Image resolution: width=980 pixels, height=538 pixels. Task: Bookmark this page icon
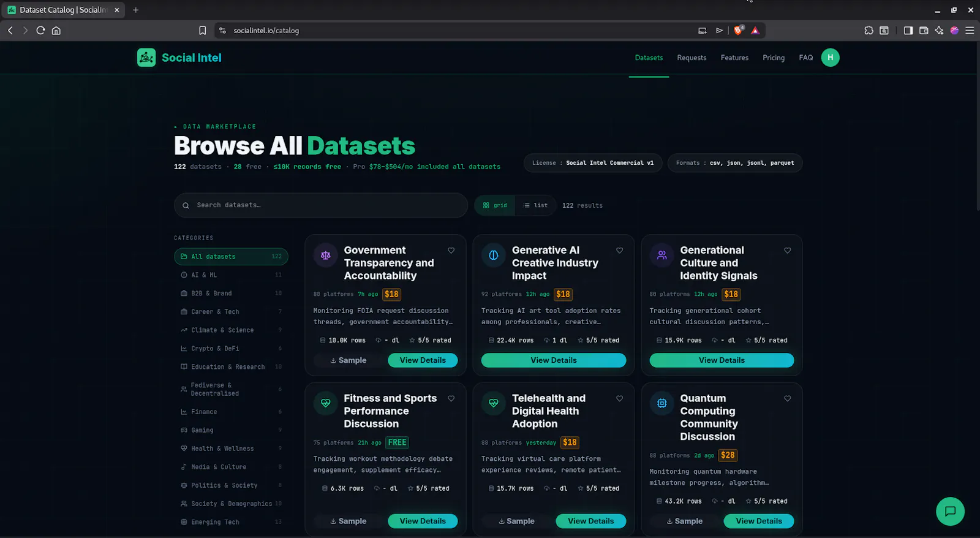(203, 30)
